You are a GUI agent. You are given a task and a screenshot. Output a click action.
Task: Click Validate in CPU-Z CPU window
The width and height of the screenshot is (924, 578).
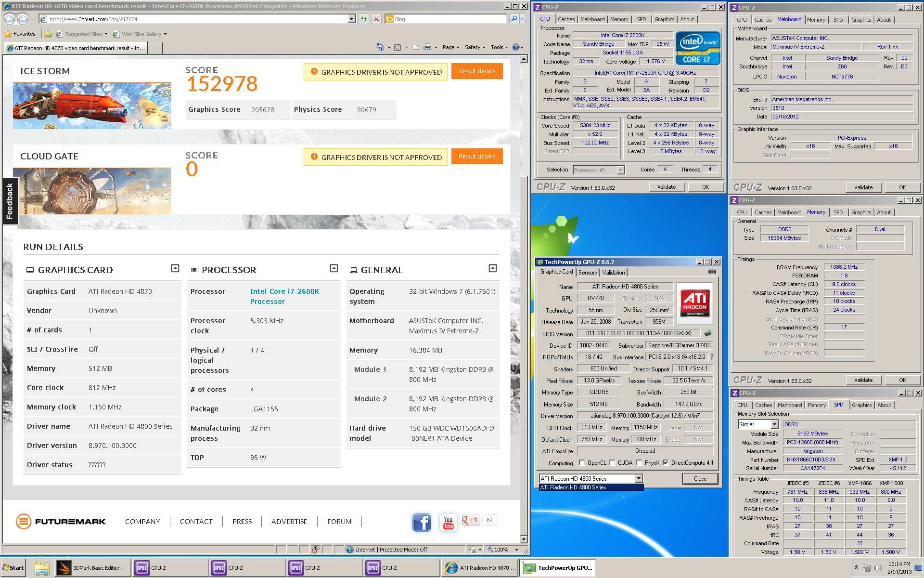[666, 187]
